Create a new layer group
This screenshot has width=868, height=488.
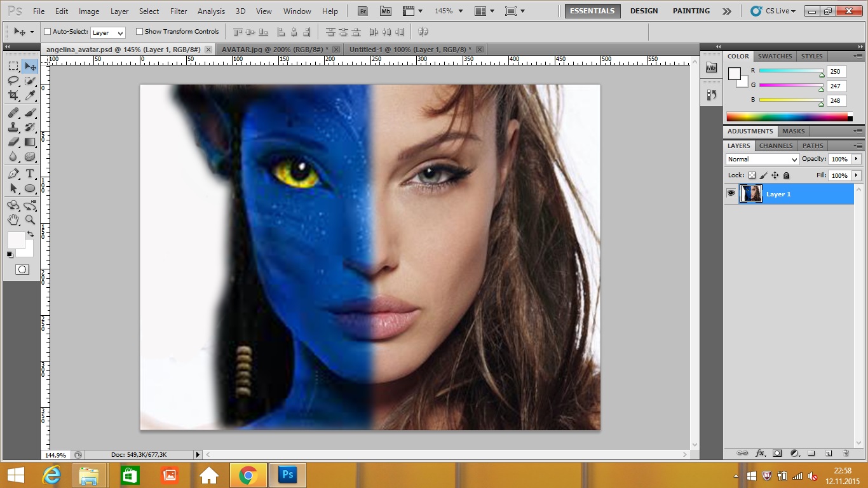click(811, 453)
